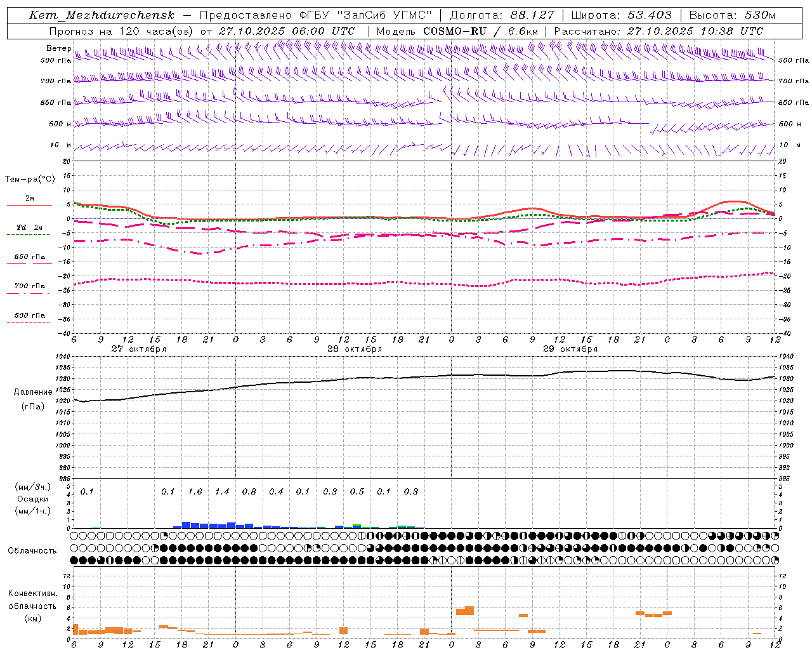Click the 27 октября date label
812x650 pixels.
(x=139, y=349)
